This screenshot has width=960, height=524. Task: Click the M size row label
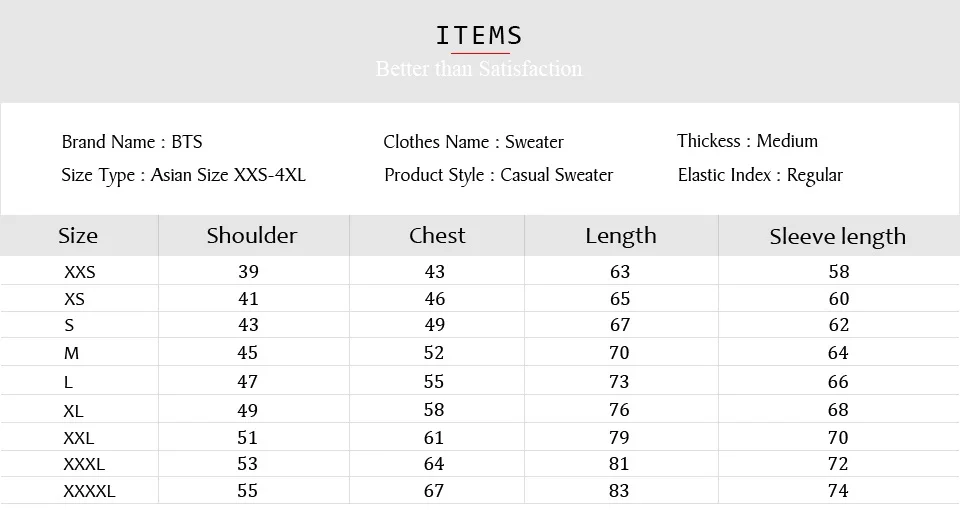click(x=71, y=353)
